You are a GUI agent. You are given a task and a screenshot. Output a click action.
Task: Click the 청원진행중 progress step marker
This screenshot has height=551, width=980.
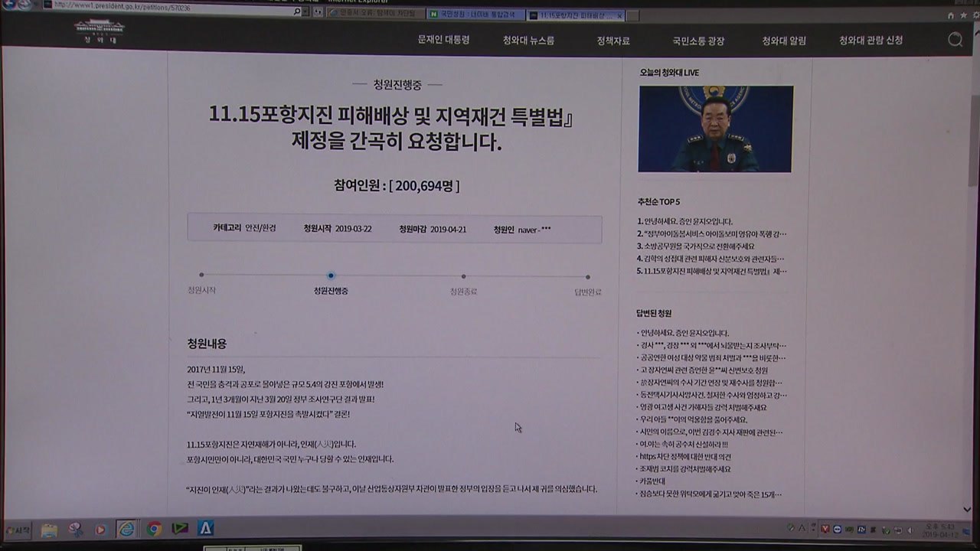tap(331, 275)
